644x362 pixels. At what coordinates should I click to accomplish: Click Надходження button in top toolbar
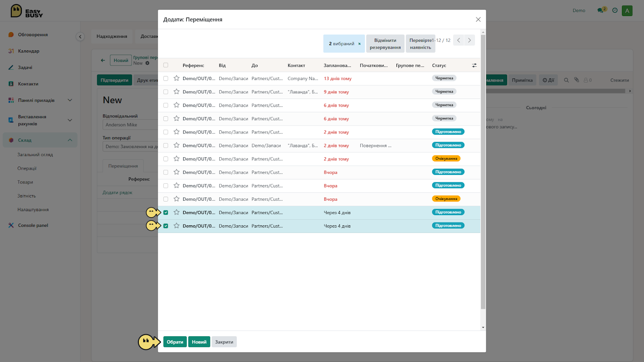(112, 36)
